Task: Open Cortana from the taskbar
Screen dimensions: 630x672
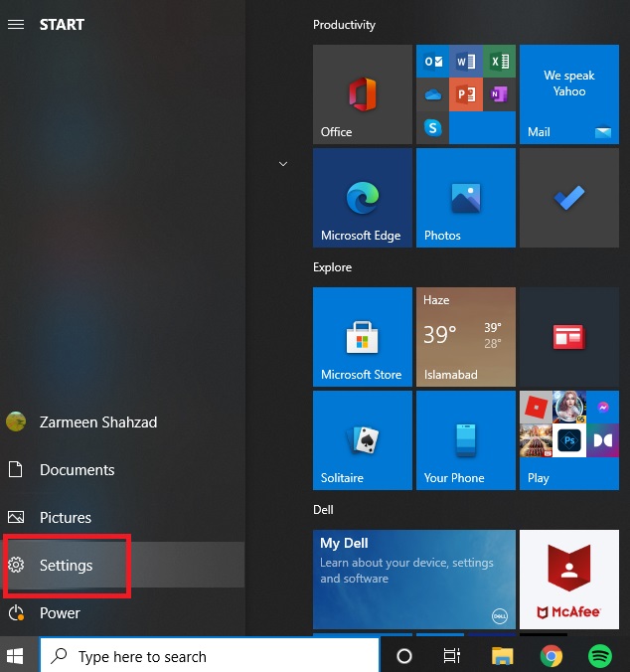Action: tap(403, 656)
